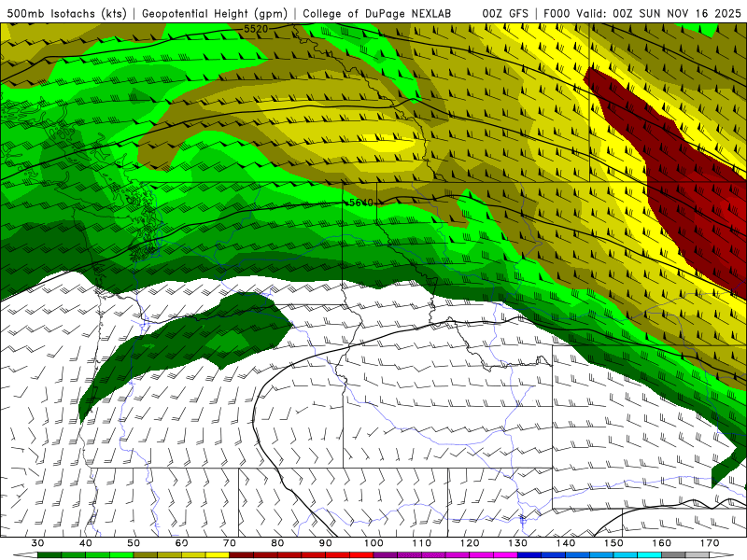The width and height of the screenshot is (747, 560).
Task: Click the 150 value on the color scale
Action: (613, 543)
